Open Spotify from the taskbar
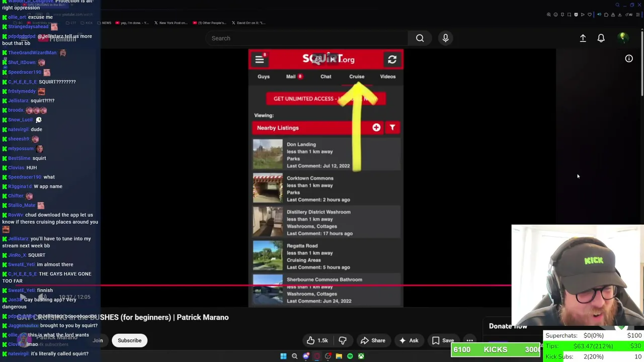 (350, 356)
